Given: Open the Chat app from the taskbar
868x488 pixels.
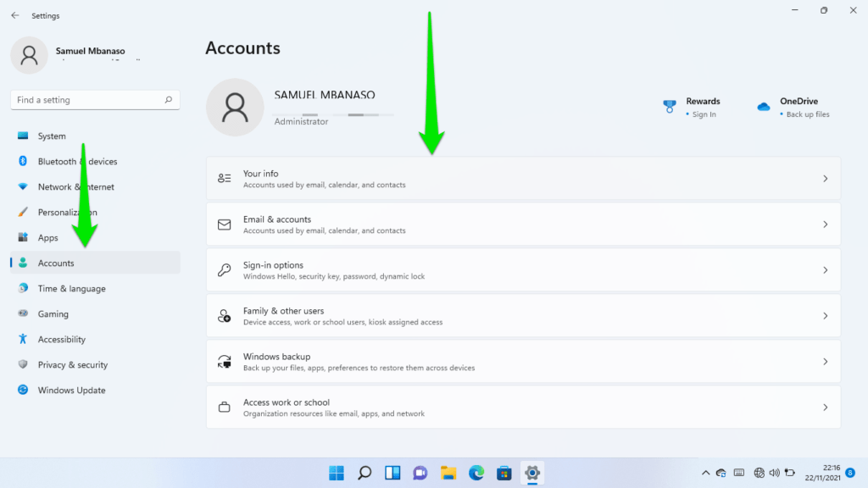Looking at the screenshot, I should (x=420, y=473).
